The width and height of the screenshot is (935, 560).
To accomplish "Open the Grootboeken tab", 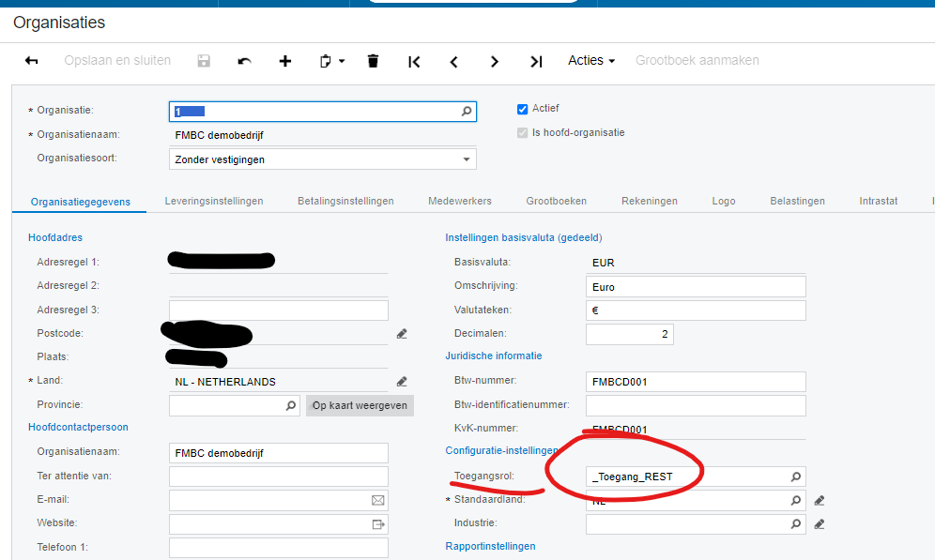I will (557, 202).
